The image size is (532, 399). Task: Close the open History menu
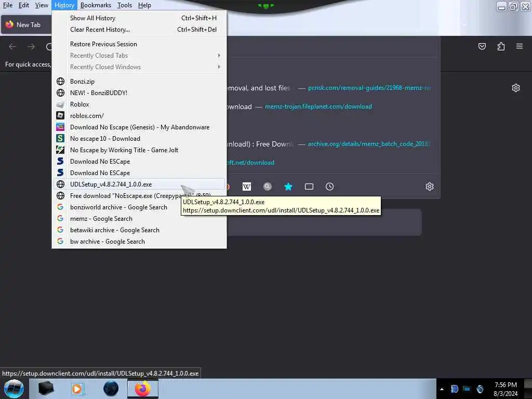coord(64,5)
